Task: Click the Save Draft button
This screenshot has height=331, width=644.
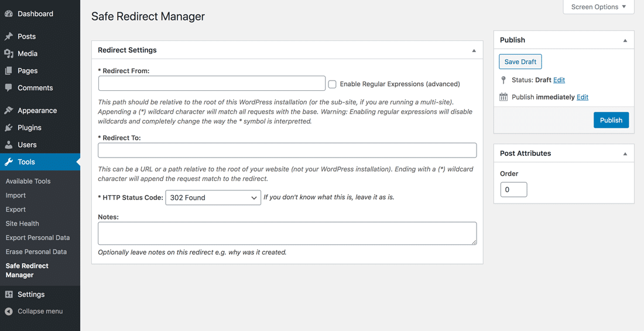Action: click(x=520, y=62)
